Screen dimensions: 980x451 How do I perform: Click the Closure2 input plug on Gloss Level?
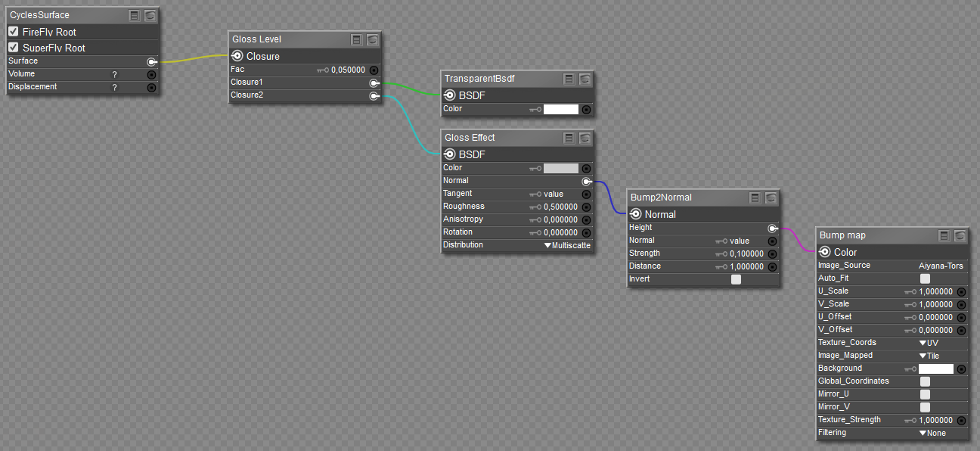click(x=374, y=95)
